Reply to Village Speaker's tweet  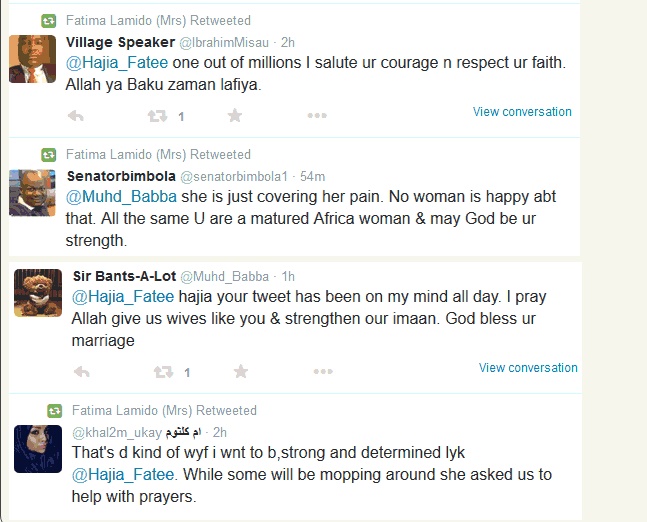pos(75,116)
